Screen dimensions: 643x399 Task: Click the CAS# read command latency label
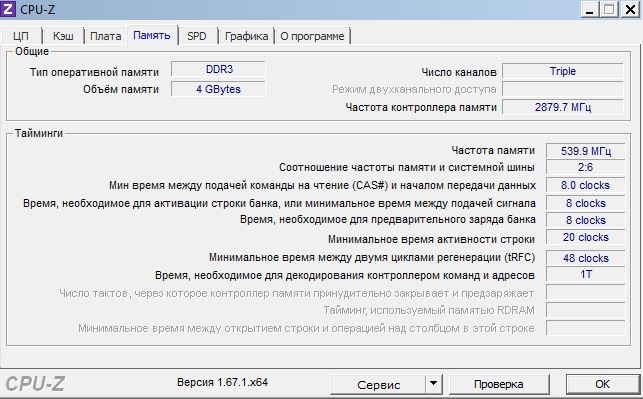point(322,185)
